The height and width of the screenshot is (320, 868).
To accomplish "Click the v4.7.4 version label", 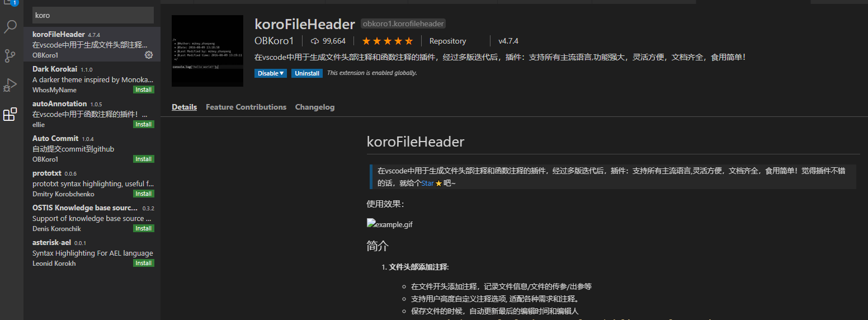I will click(x=508, y=41).
